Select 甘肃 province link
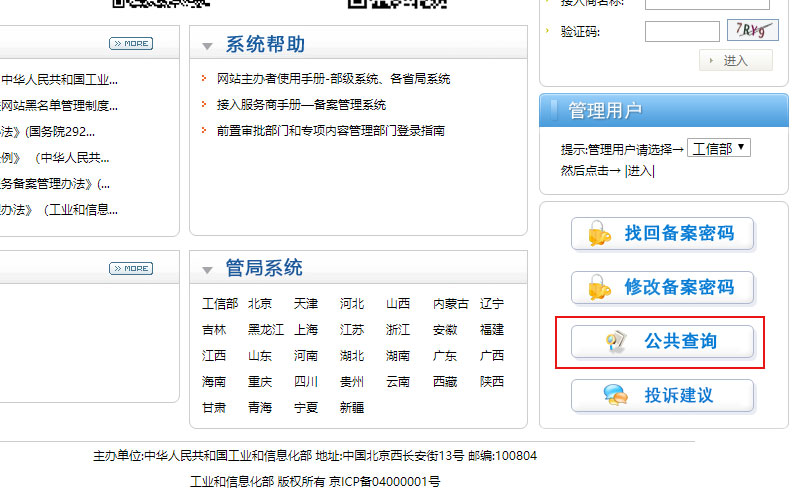800x496 pixels. [214, 408]
